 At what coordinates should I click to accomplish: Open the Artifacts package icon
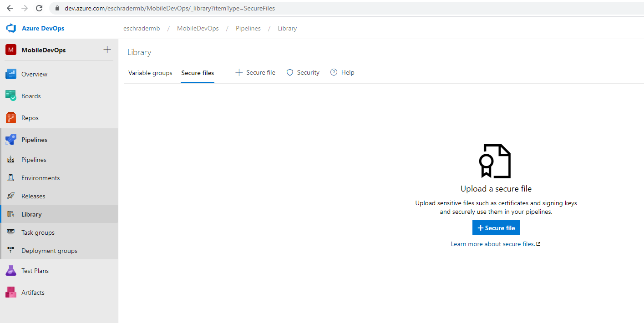coord(11,293)
